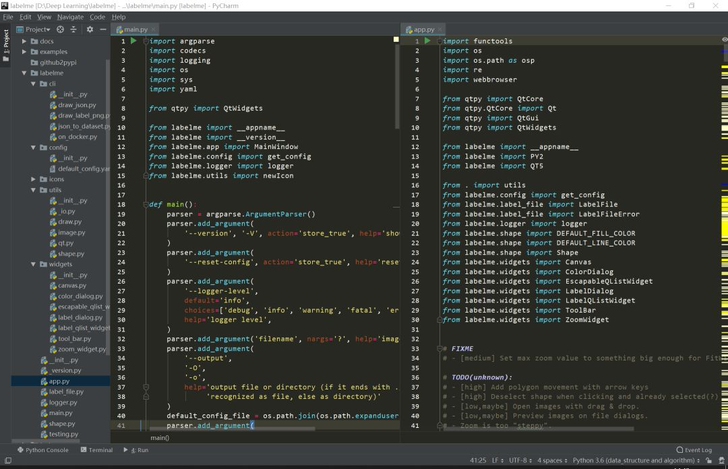This screenshot has width=728, height=469.
Task: Open the Python Console tool window
Action: (43, 450)
